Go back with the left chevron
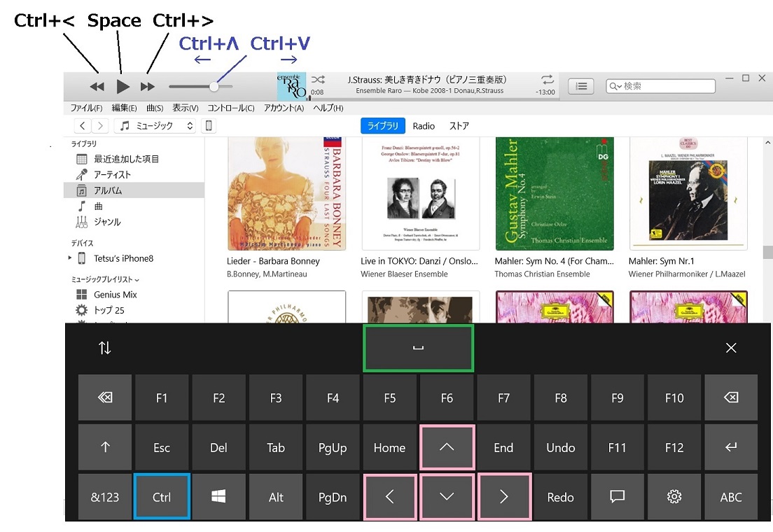The width and height of the screenshot is (773, 532). pyautogui.click(x=83, y=126)
